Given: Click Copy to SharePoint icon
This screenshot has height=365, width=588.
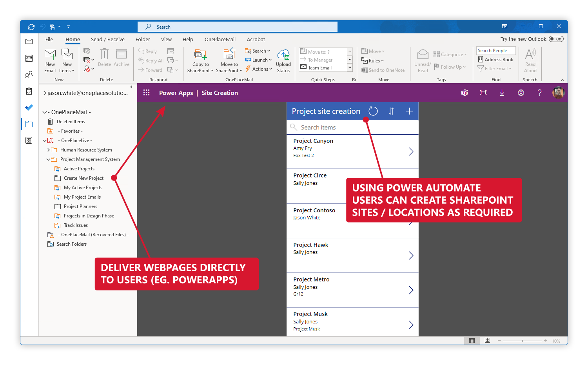Looking at the screenshot, I should pyautogui.click(x=200, y=54).
